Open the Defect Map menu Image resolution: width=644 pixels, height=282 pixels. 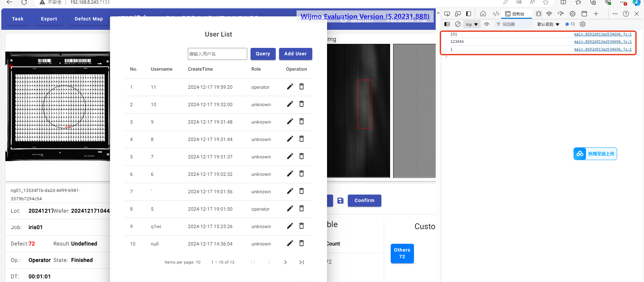89,19
